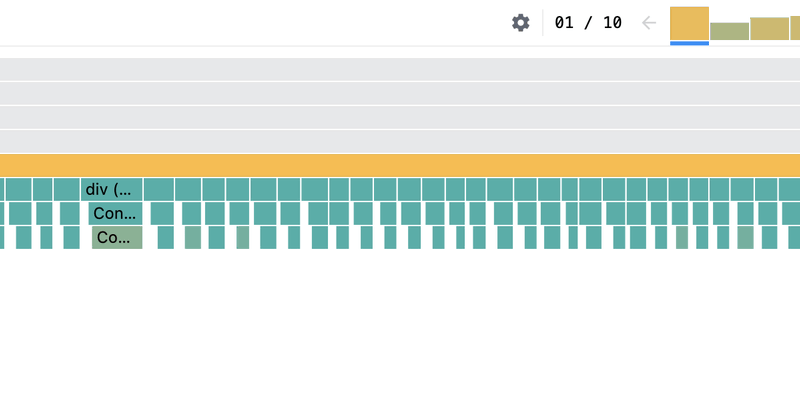
Task: Select the pale green "Co…" cell
Action: coord(117,237)
